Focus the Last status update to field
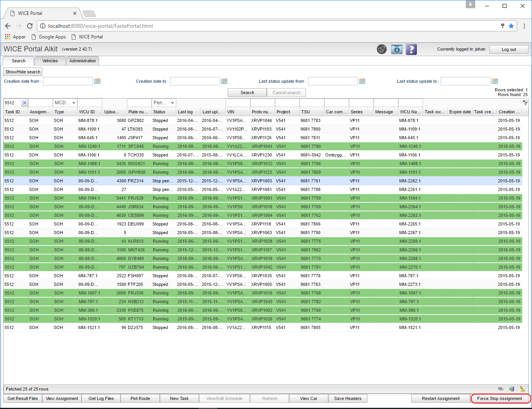532x409 pixels. pyautogui.click(x=465, y=81)
